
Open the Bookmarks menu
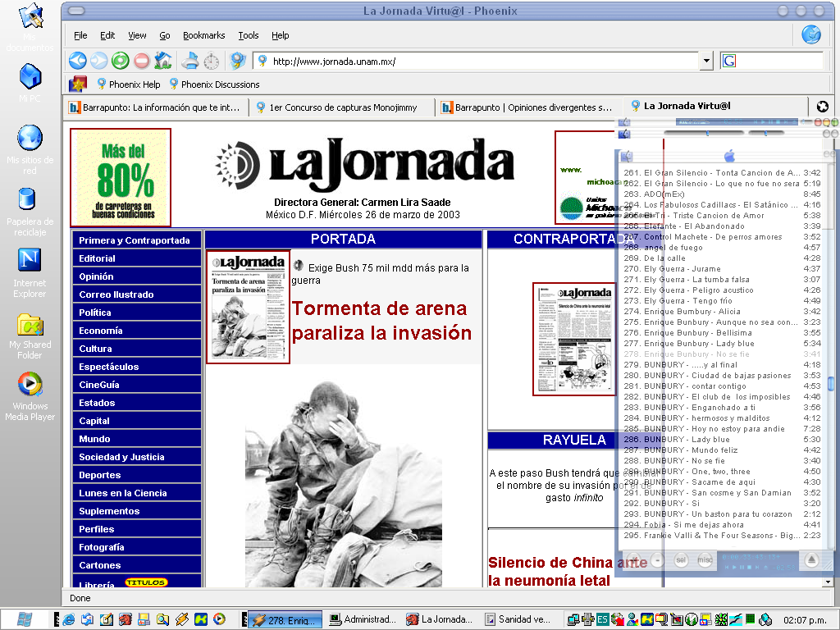tap(203, 35)
